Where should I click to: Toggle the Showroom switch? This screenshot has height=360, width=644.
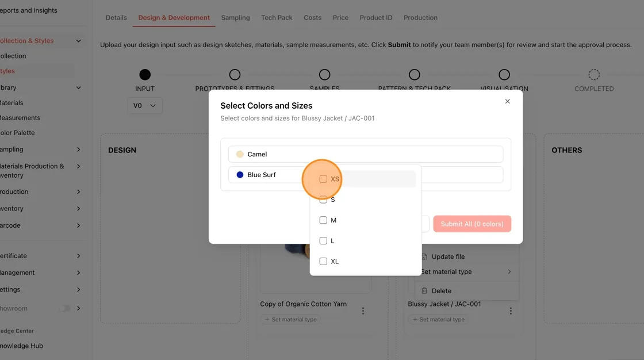[64, 308]
